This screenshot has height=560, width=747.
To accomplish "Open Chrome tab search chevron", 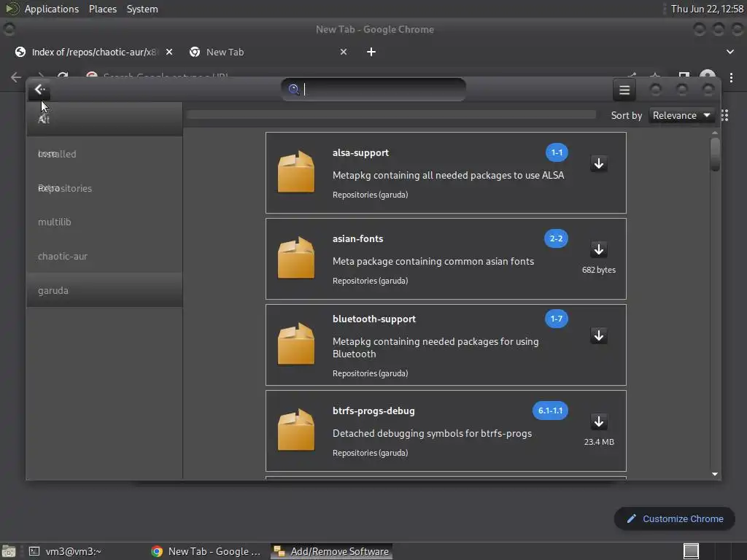I will [x=729, y=52].
